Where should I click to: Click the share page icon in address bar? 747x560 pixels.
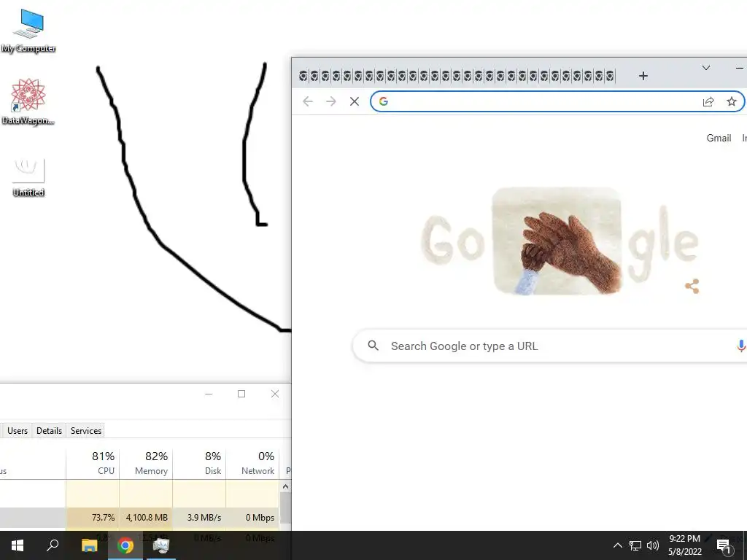[708, 101]
